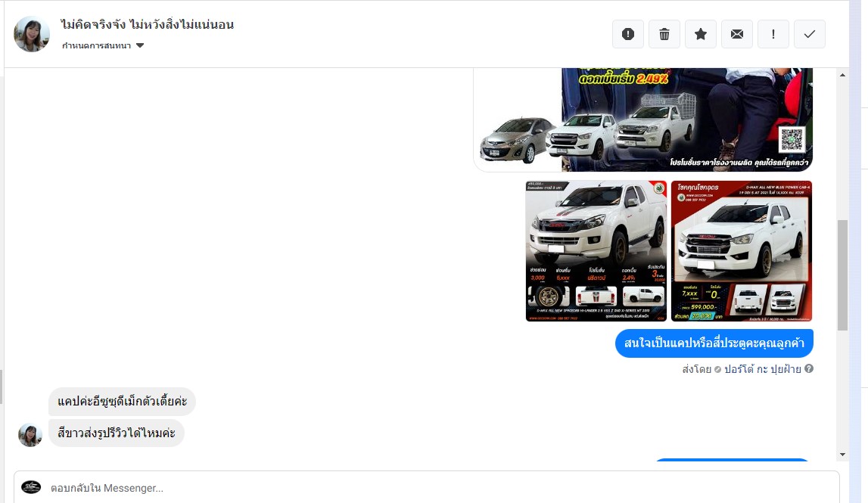Screen dimensions: 868x503
Task: Star this conversation as follow-up
Action: point(701,34)
